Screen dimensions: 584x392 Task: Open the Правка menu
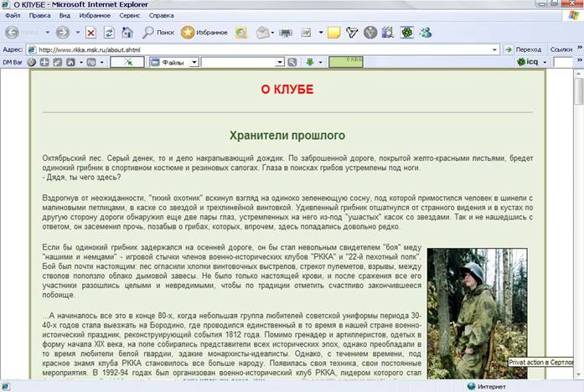tap(39, 16)
